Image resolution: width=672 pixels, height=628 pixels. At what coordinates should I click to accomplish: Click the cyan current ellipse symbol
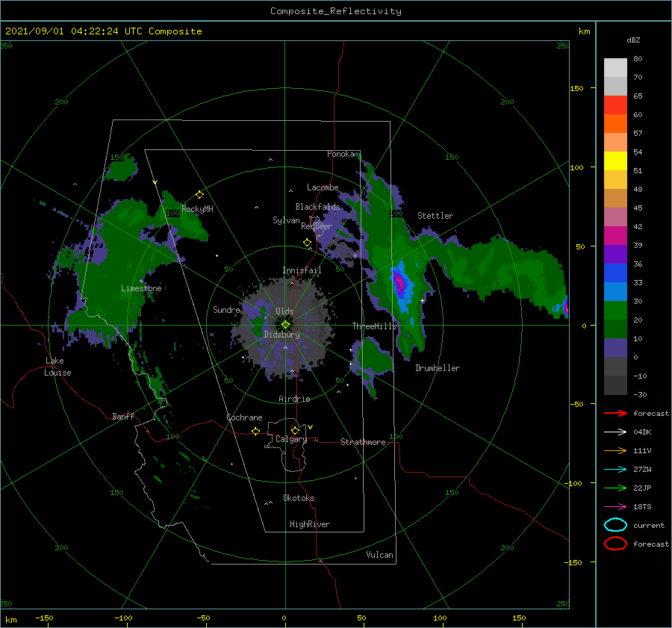tap(615, 525)
